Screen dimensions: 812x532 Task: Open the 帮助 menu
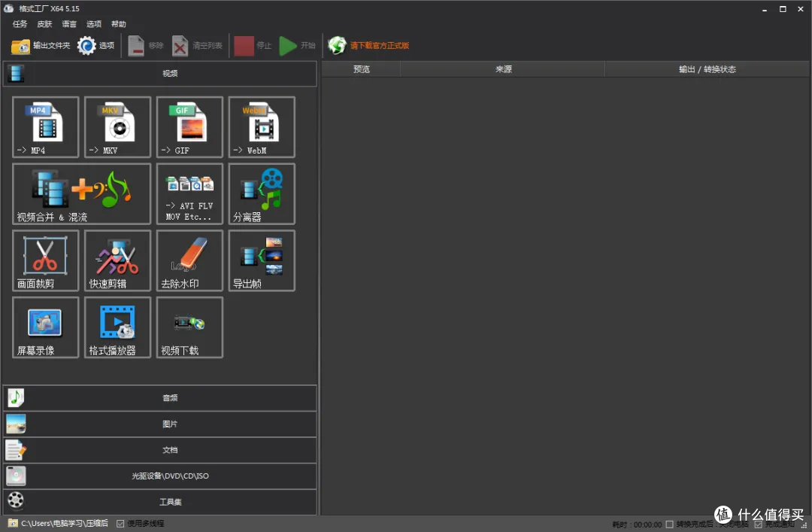[x=119, y=24]
